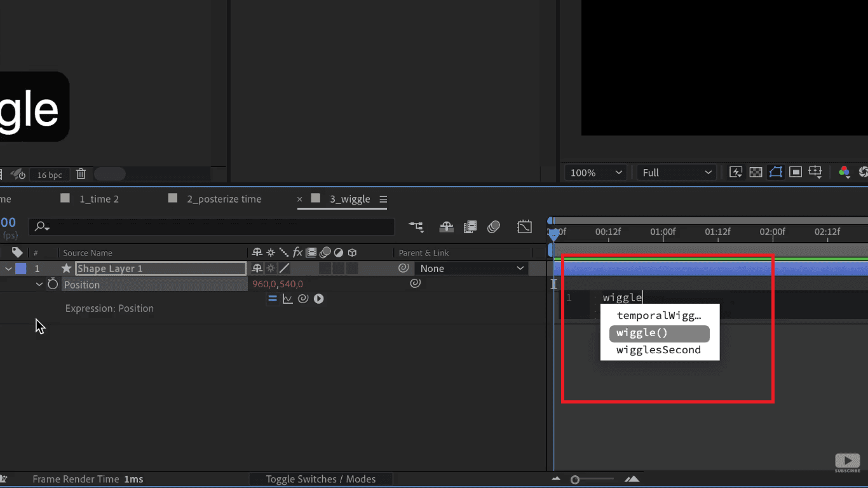Switch to the 2_posterize time tab
868x488 pixels.
[224, 199]
